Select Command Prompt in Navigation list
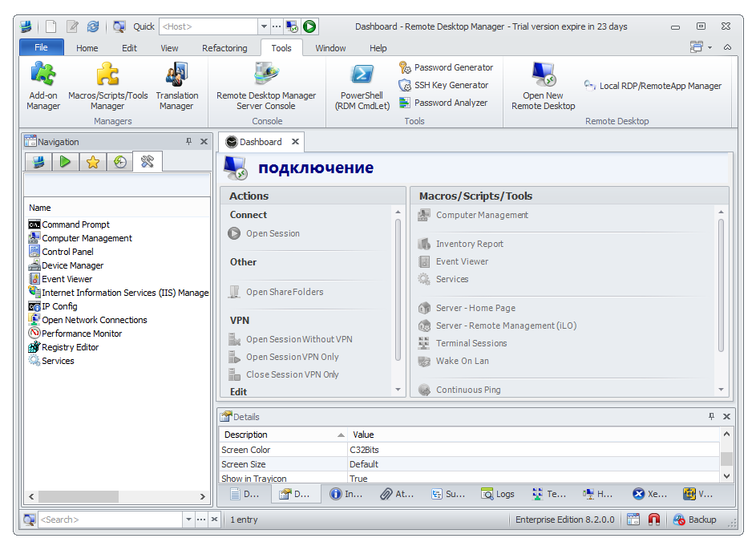Viewport: 756px width, 550px height. (x=69, y=224)
